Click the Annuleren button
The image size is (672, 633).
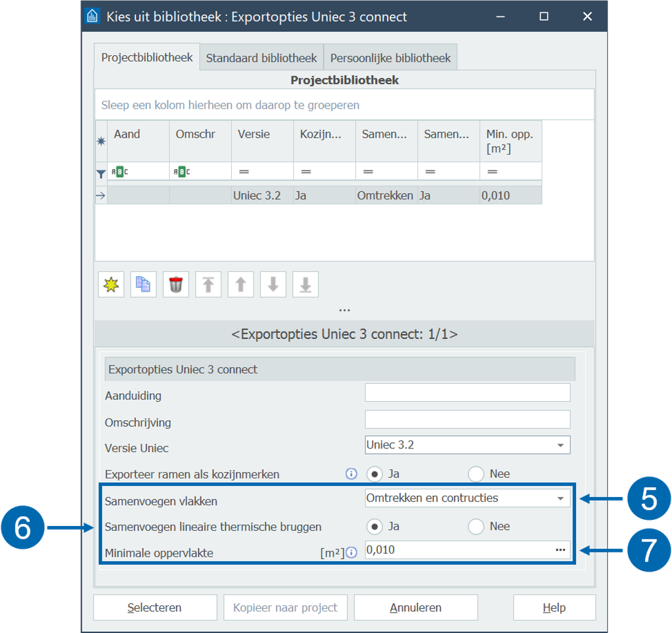(416, 608)
